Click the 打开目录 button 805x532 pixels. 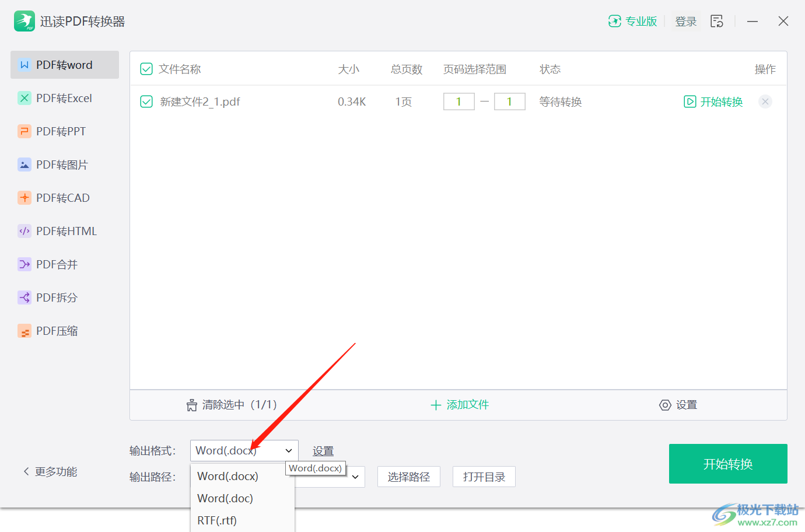484,477
